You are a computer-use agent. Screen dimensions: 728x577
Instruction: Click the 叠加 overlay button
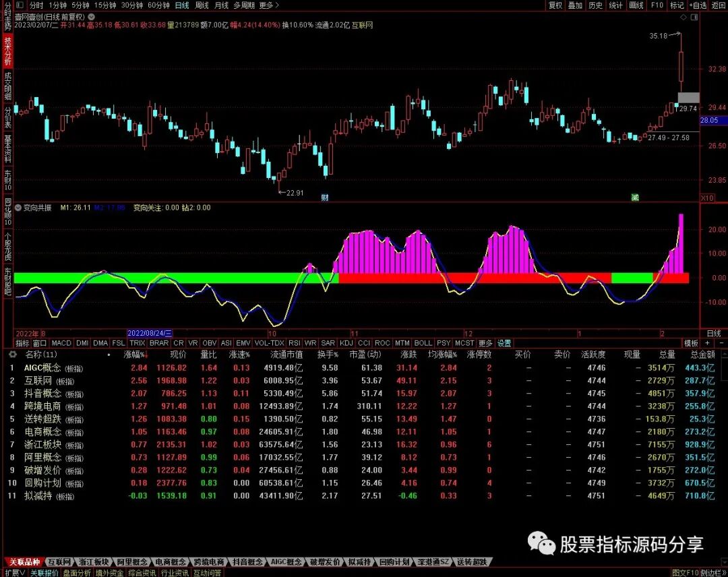pos(575,5)
